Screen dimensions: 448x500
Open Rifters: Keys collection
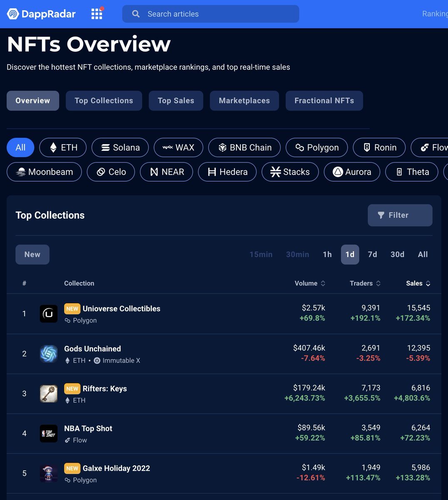(x=105, y=389)
